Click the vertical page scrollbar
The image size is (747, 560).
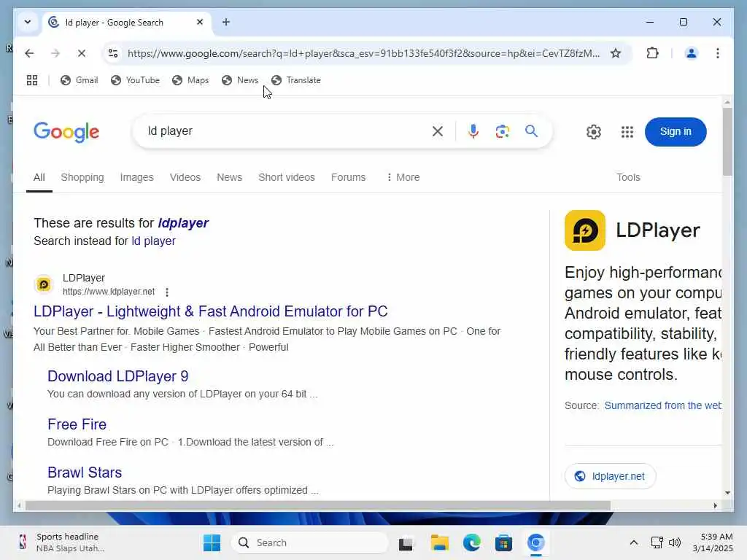[727, 142]
